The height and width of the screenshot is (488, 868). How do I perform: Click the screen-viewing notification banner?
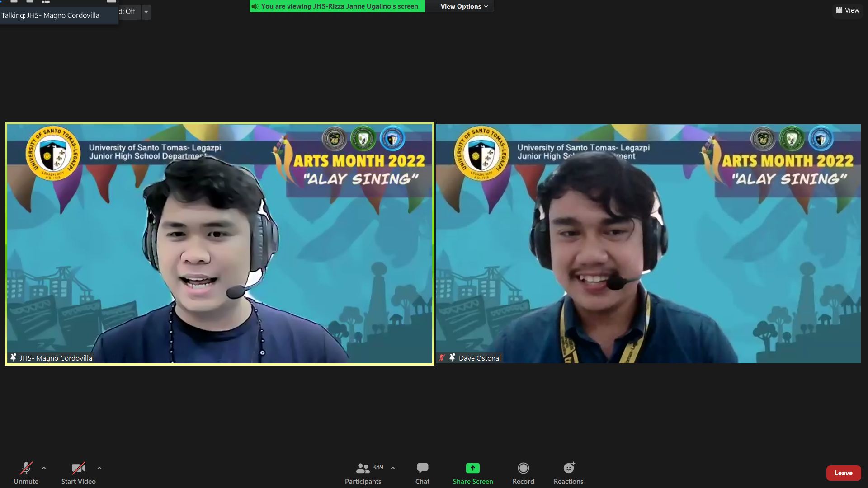coord(337,6)
